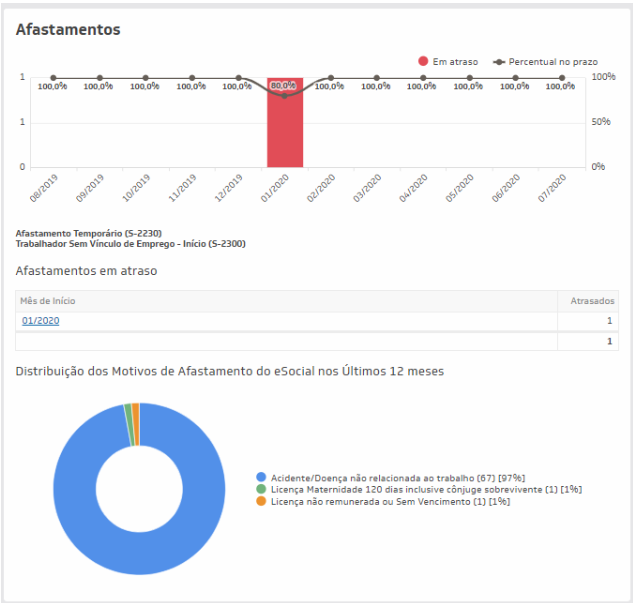Toggle the 'Em atraso' legend series
Image resolution: width=633 pixels, height=603 pixels.
448,62
